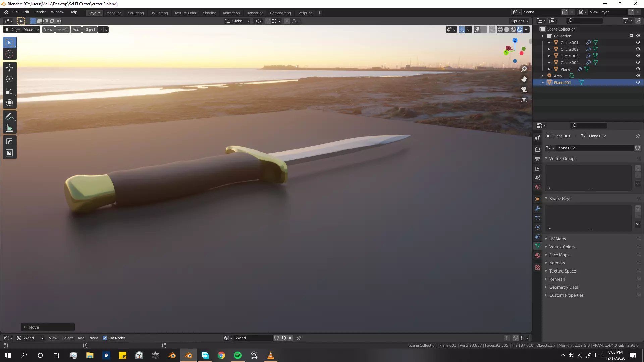Expand the Move operator panel
644x362 pixels.
pyautogui.click(x=48, y=327)
